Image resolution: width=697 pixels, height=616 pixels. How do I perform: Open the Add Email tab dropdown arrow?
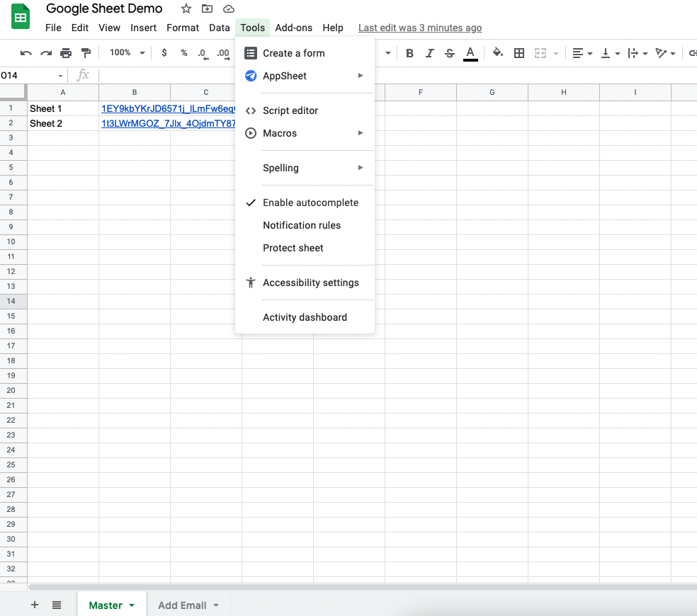pyautogui.click(x=216, y=605)
